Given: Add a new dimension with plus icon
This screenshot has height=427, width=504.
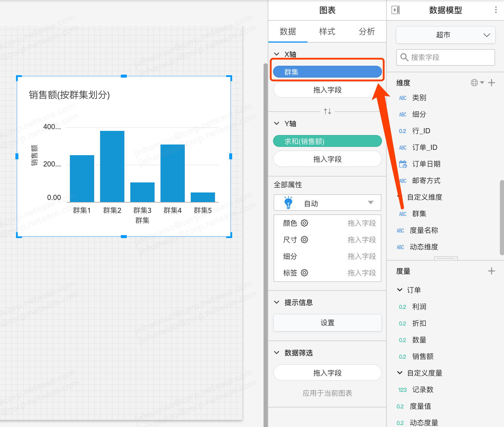Looking at the screenshot, I should [492, 83].
